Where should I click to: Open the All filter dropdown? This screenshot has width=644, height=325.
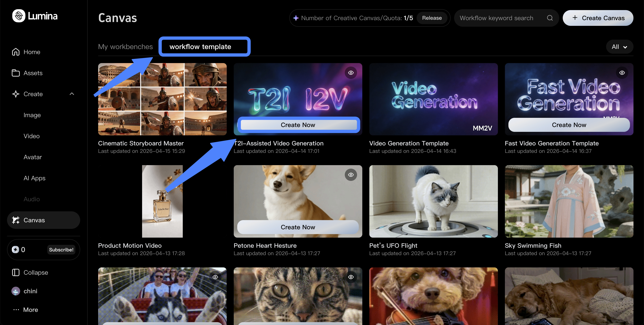(x=619, y=46)
